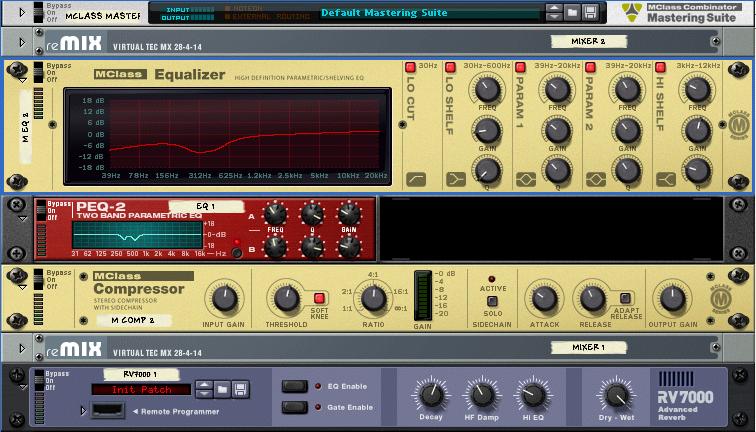
Task: Enable Adapt Release on the compressor
Action: (x=625, y=297)
